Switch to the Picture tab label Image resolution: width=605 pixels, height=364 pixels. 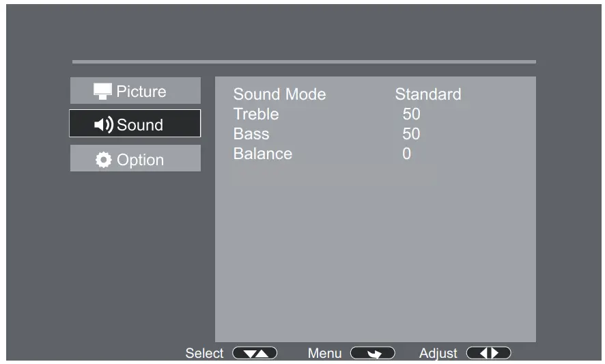click(x=141, y=92)
